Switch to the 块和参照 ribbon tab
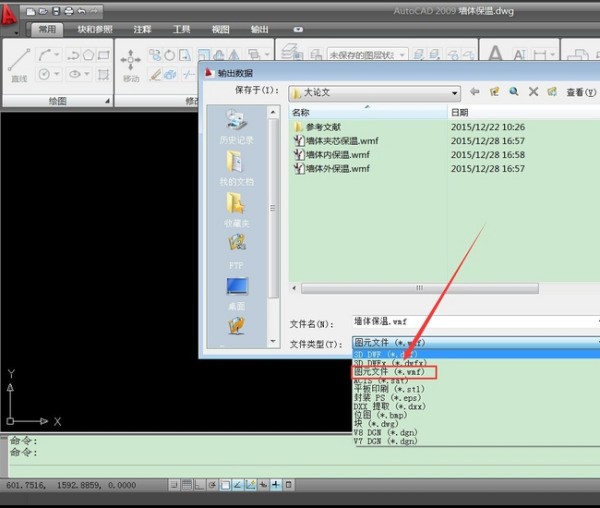 (95, 29)
